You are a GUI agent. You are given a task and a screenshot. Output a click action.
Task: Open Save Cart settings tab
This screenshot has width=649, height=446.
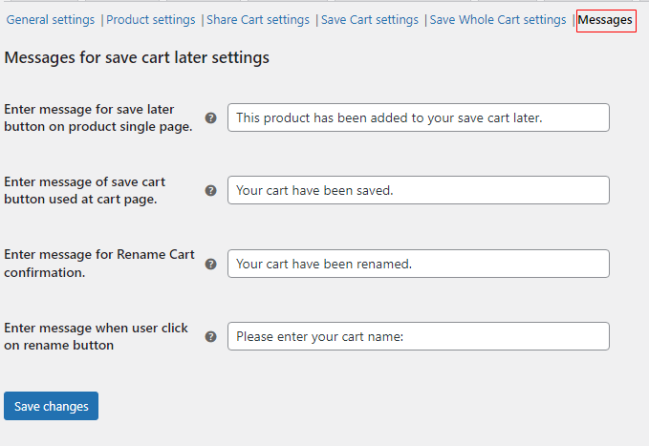coord(369,20)
